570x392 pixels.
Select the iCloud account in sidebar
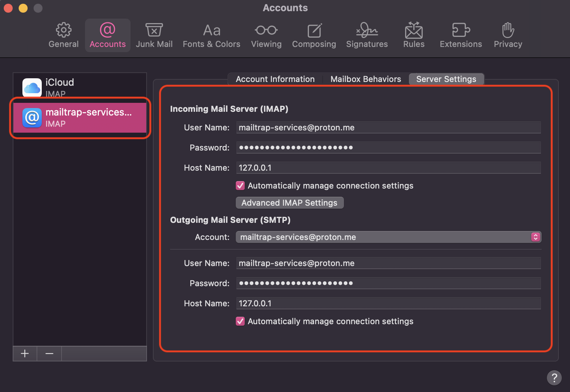coord(80,88)
